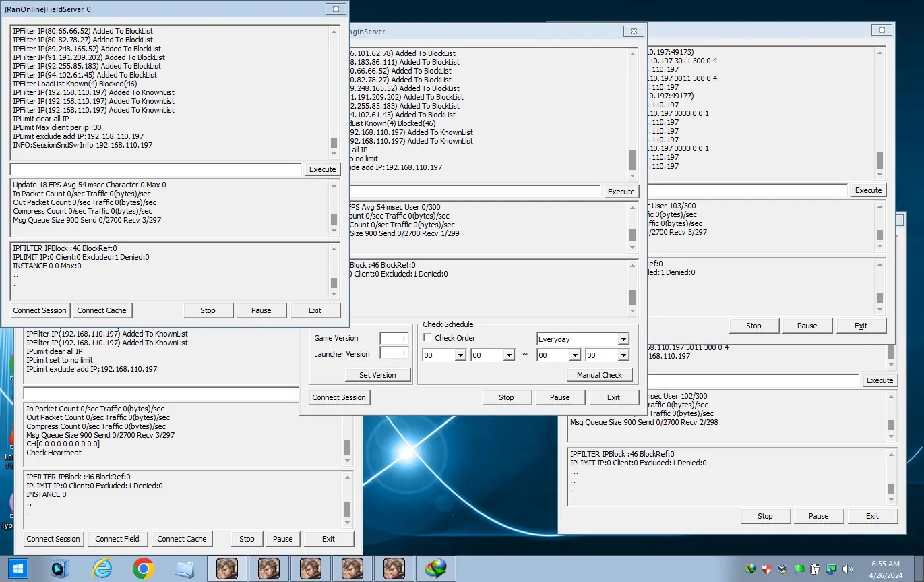
Task: Stop the LoginServer
Action: pyautogui.click(x=506, y=397)
